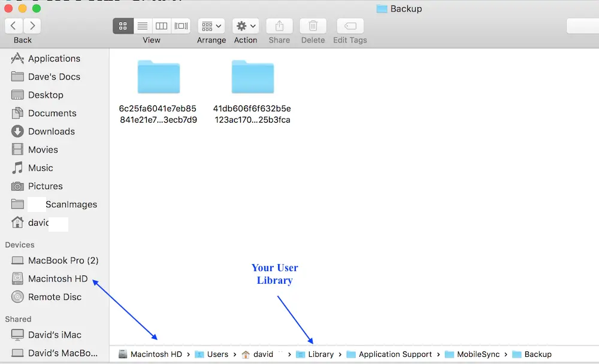
Task: Click the Forward arrow button
Action: pyautogui.click(x=32, y=26)
